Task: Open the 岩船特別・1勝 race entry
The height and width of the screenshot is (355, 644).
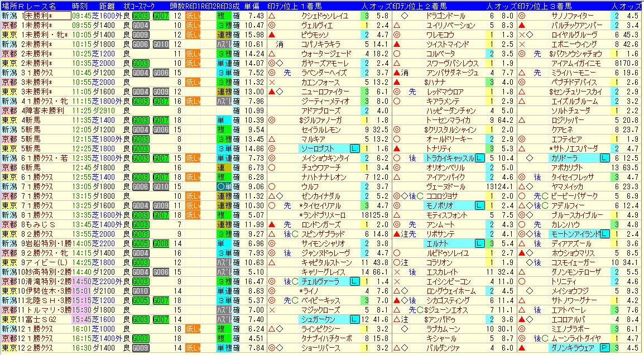Action: point(47,244)
